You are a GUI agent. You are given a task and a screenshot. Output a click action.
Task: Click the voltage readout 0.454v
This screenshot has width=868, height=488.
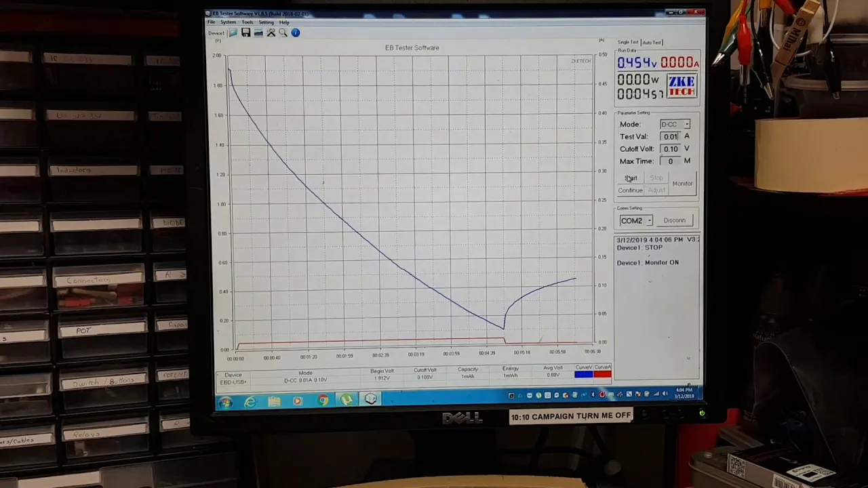(x=637, y=63)
